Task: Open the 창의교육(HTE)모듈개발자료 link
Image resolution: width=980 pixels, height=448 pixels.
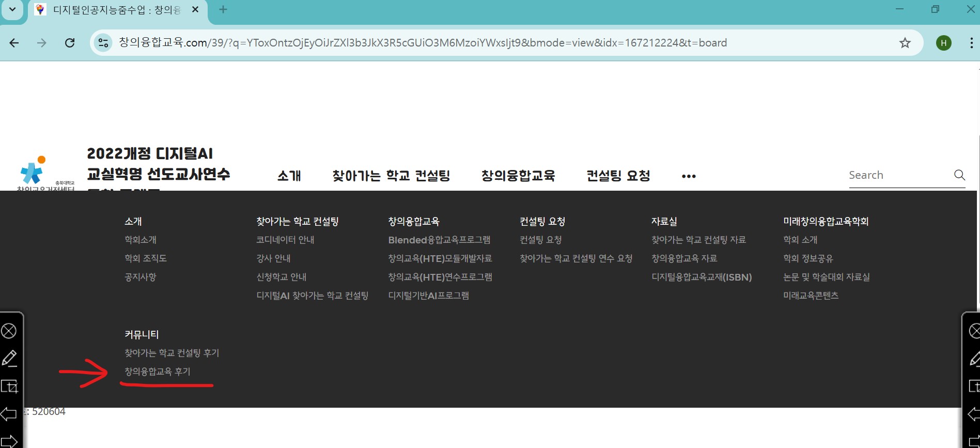Action: click(440, 258)
